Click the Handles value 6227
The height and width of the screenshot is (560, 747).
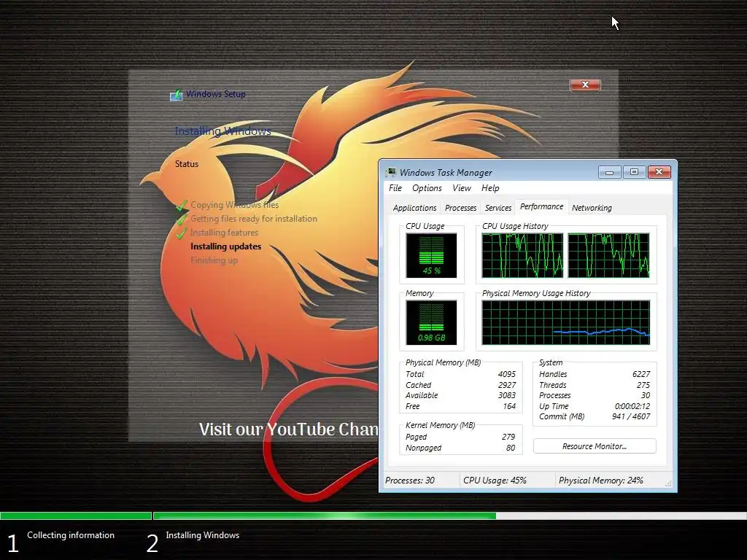point(641,374)
